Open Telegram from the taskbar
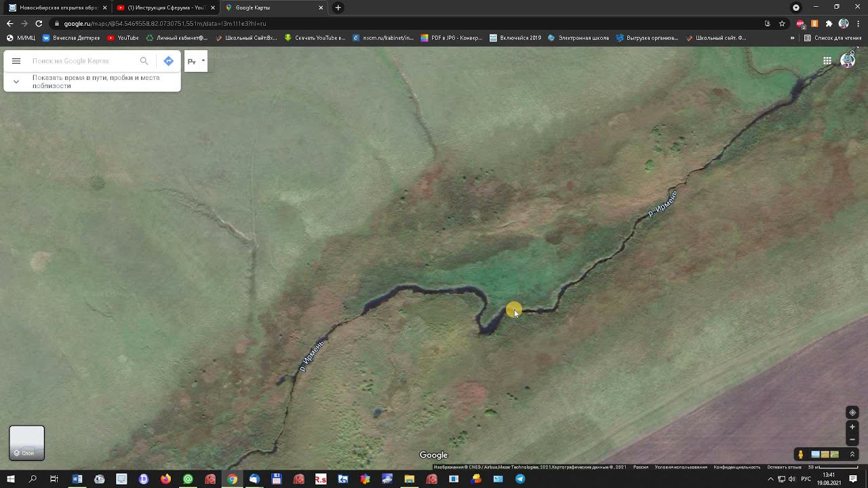Screen dimensions: 868x488 (520, 479)
